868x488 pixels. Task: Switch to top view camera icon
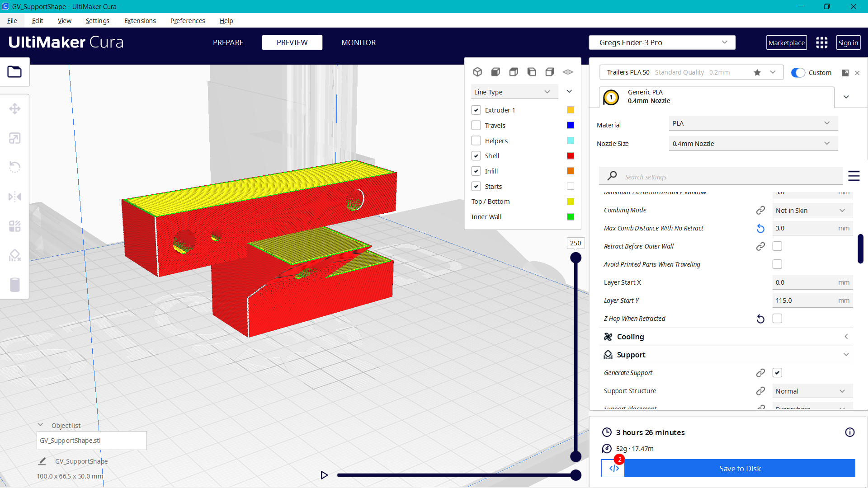click(514, 72)
